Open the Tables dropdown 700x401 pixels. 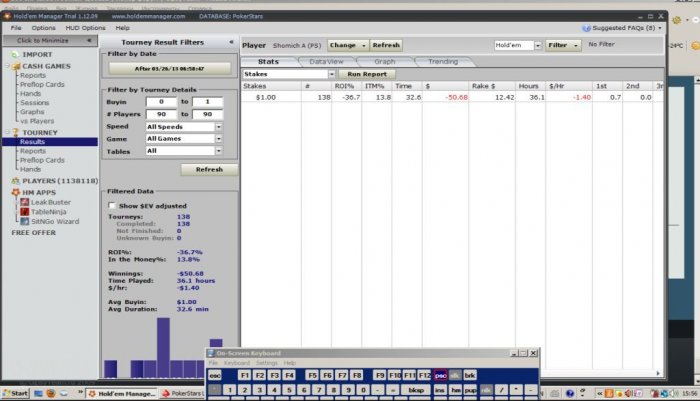coord(218,151)
